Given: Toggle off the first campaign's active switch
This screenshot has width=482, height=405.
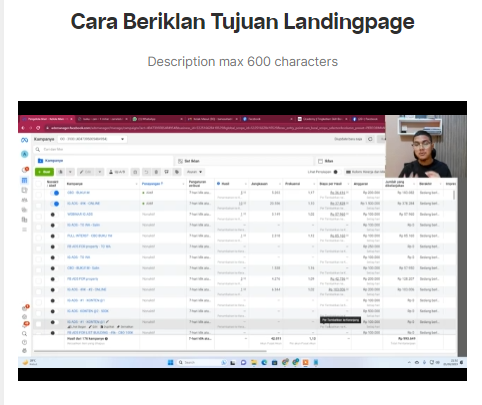Looking at the screenshot, I should tap(55, 193).
